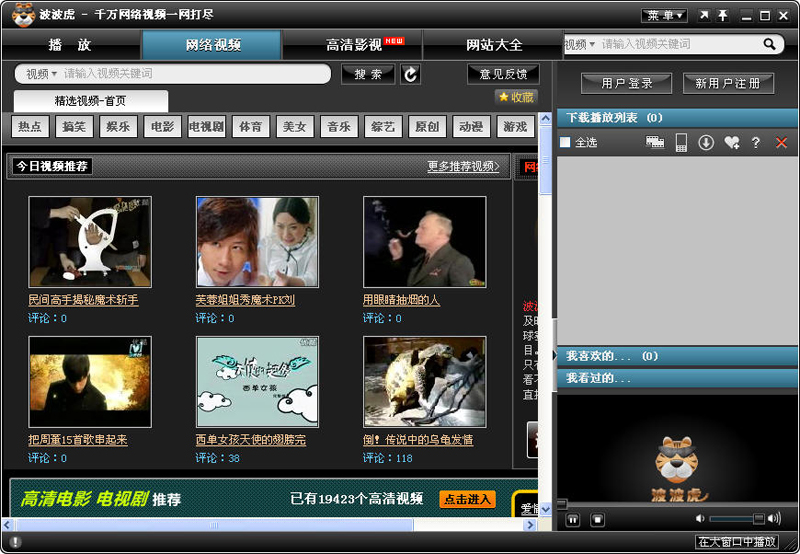The image size is (800, 554).
Task: Pause playback in the mini player
Action: pyautogui.click(x=572, y=520)
